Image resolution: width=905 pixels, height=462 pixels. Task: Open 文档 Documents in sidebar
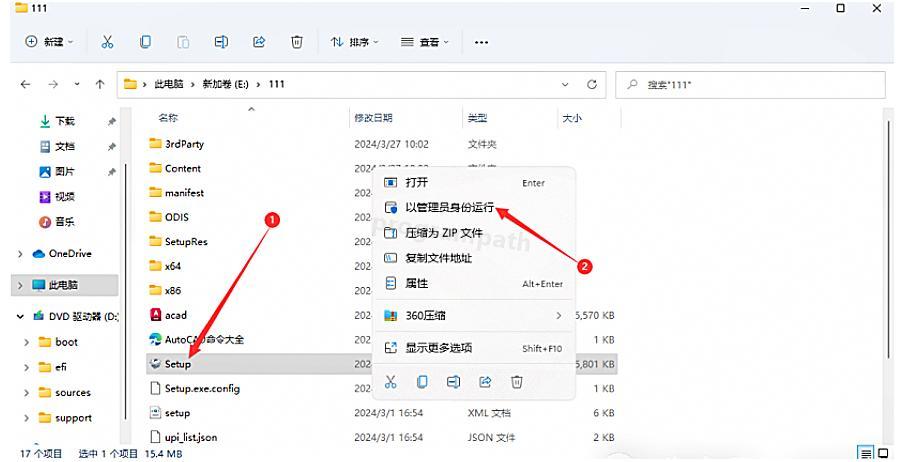click(x=65, y=147)
